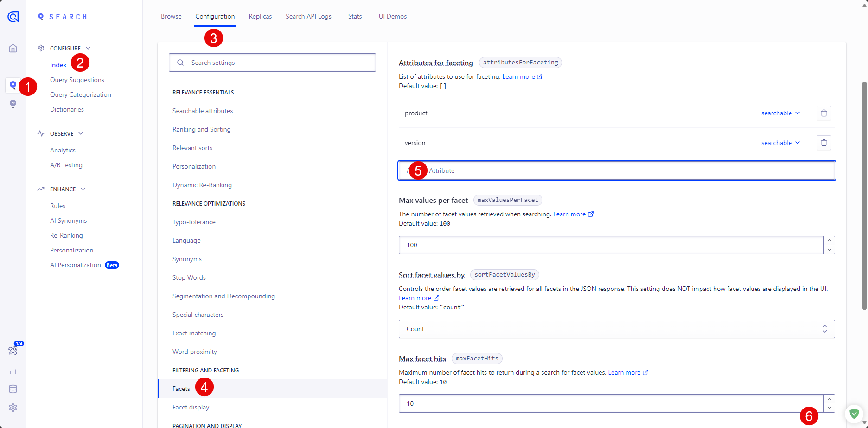Select the Configuration tab
The image size is (868, 428).
coord(215,16)
